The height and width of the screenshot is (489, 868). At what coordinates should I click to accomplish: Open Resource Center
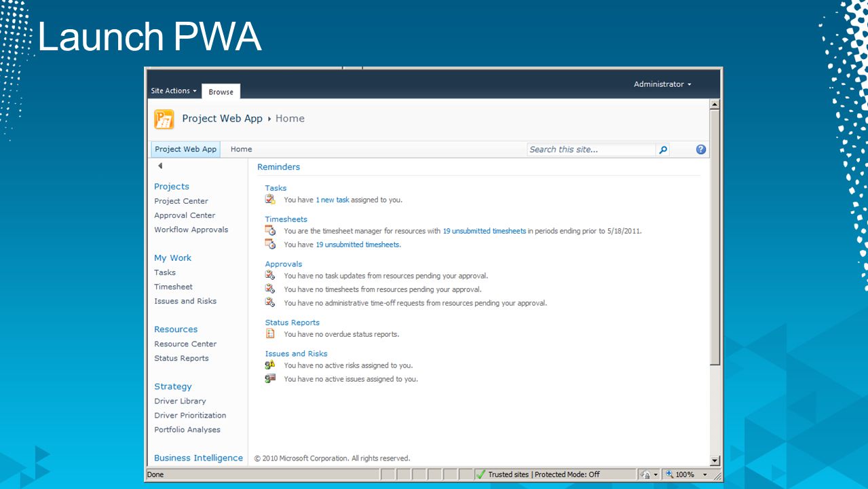point(185,344)
